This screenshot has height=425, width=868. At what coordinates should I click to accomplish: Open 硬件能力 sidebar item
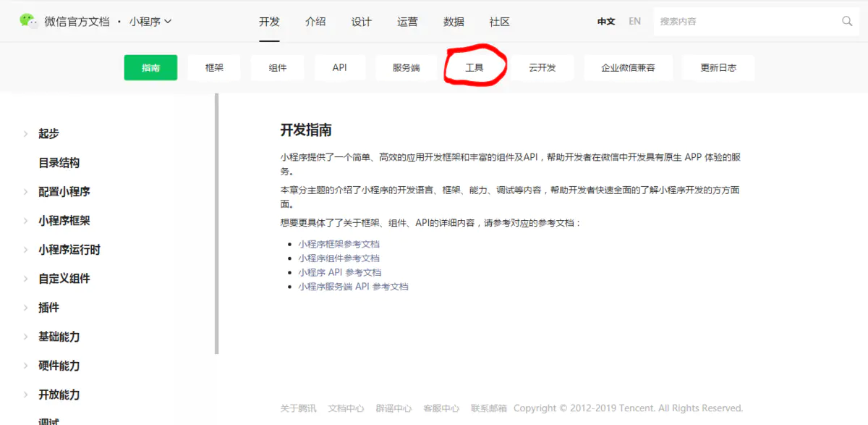59,366
